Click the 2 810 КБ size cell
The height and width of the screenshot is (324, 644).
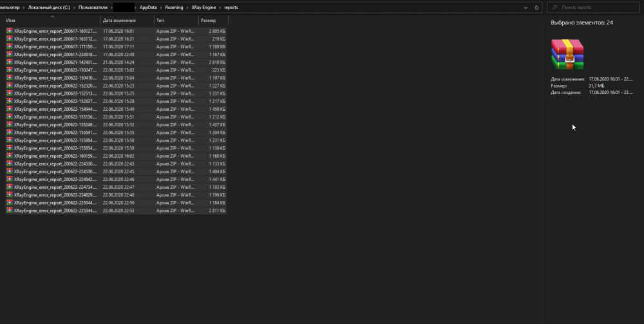[217, 62]
